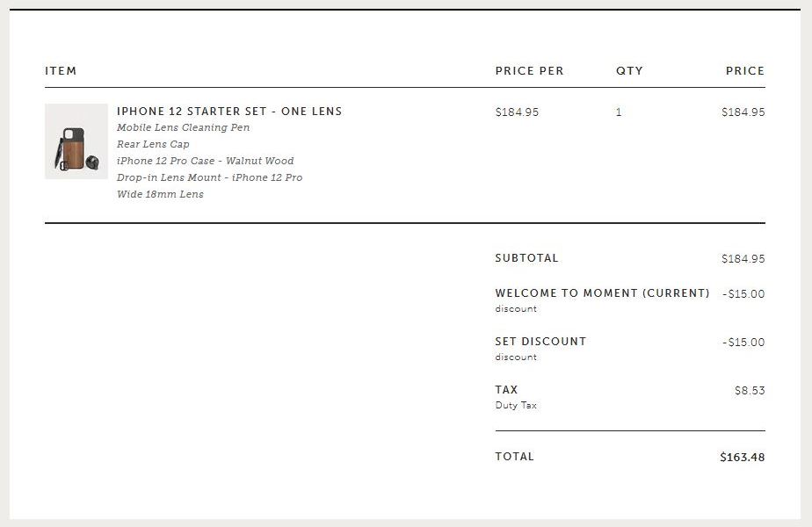This screenshot has height=527, width=812.
Task: Click the Duty Tax text
Action: (x=516, y=405)
